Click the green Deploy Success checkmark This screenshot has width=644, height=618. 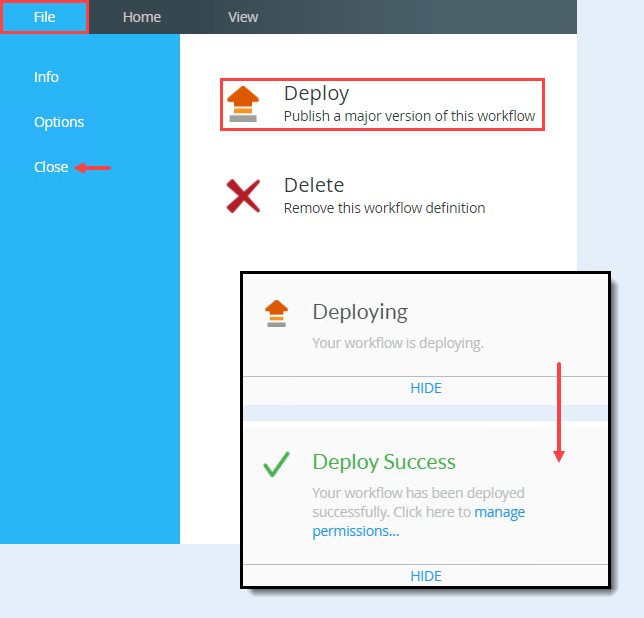pos(276,464)
